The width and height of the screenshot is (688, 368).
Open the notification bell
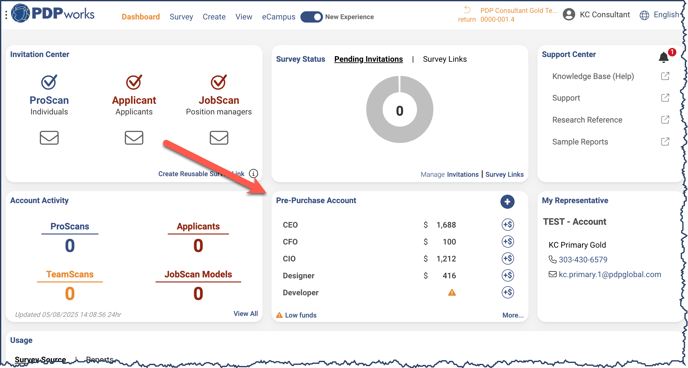(x=663, y=57)
